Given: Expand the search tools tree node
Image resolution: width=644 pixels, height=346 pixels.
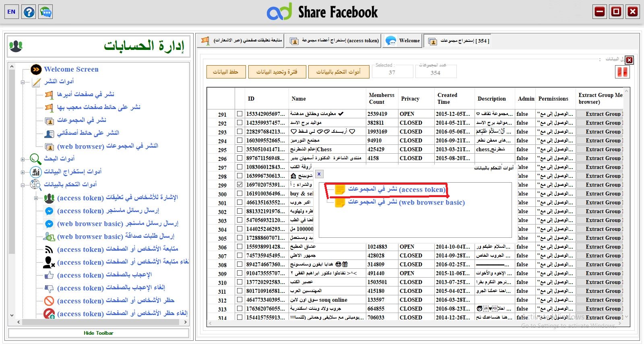Looking at the screenshot, I should 23,159.
